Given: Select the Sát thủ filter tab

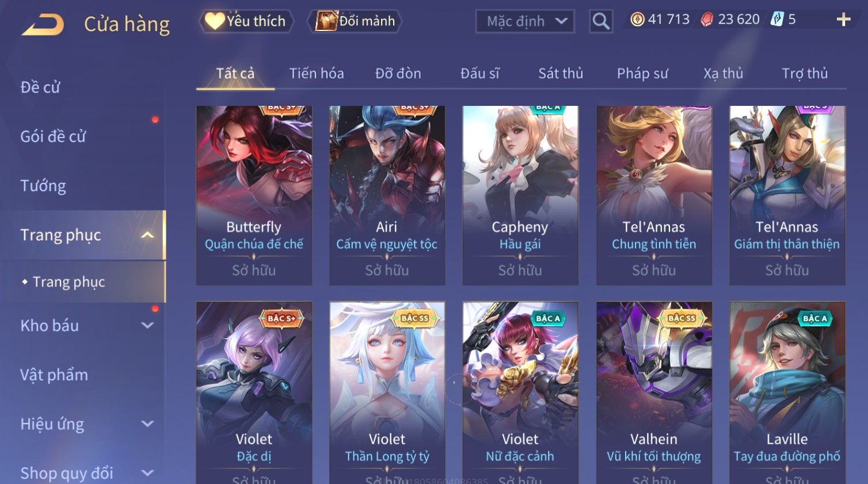Looking at the screenshot, I should pyautogui.click(x=561, y=74).
